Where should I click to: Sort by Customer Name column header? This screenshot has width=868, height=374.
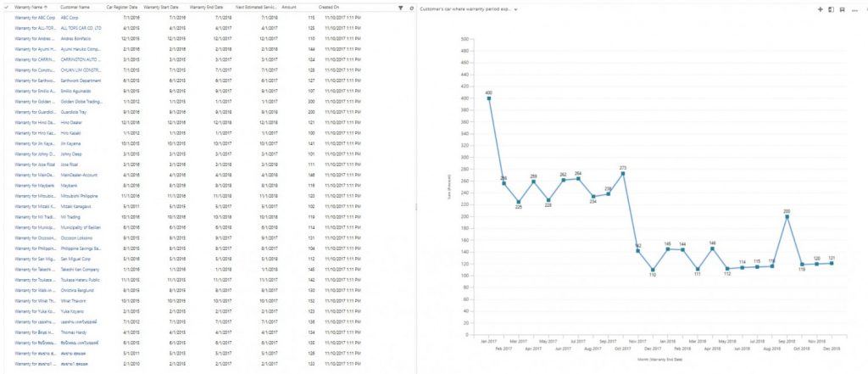[x=75, y=7]
